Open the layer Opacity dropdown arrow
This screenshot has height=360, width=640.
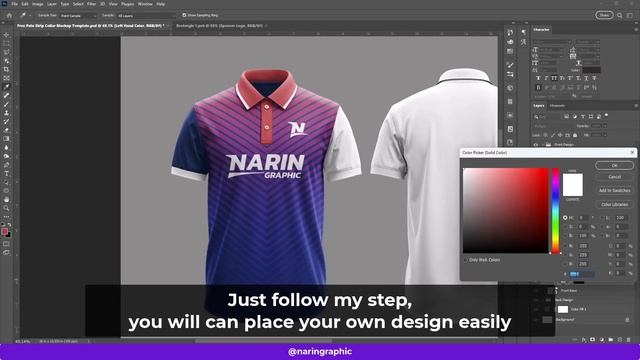[x=605, y=126]
